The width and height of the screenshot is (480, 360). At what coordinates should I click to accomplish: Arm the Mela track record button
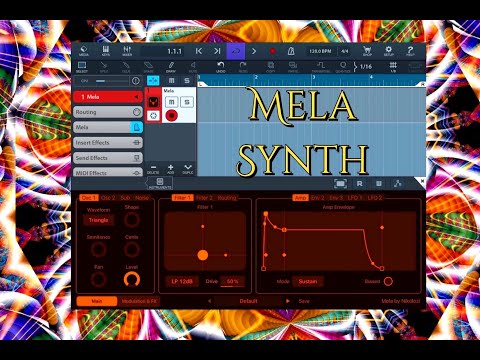click(171, 115)
